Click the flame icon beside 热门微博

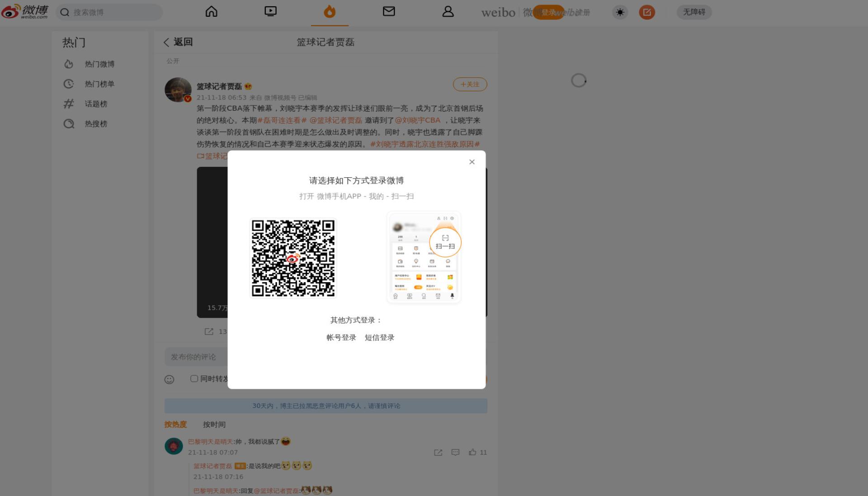(x=69, y=64)
